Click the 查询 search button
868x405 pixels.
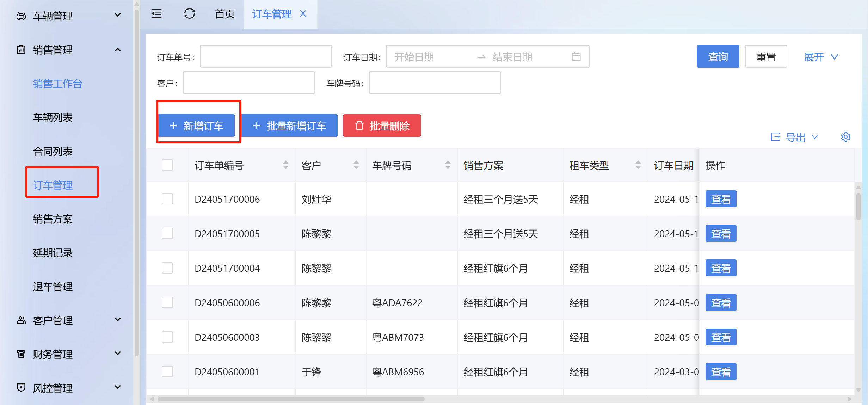coord(718,57)
